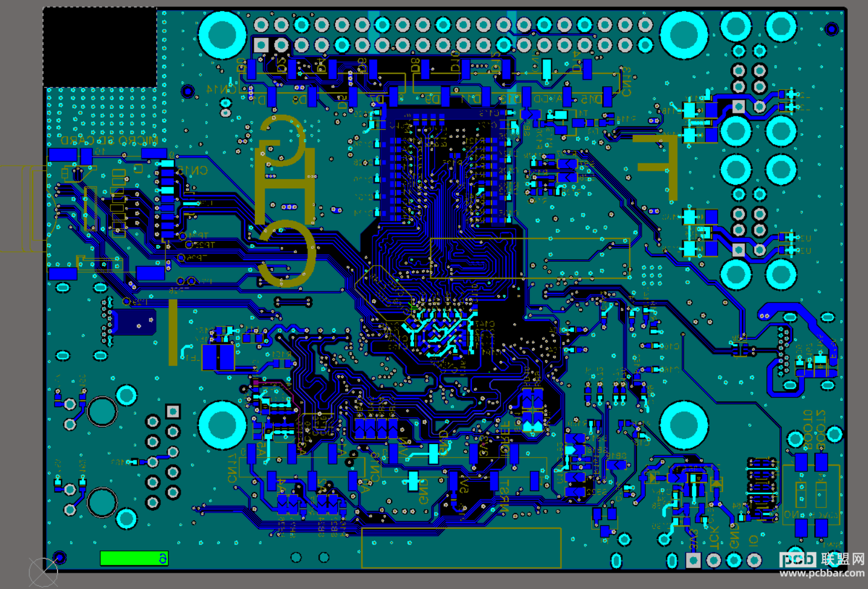Click the IO pad of the bottom header
868x589 pixels.
coord(754,560)
